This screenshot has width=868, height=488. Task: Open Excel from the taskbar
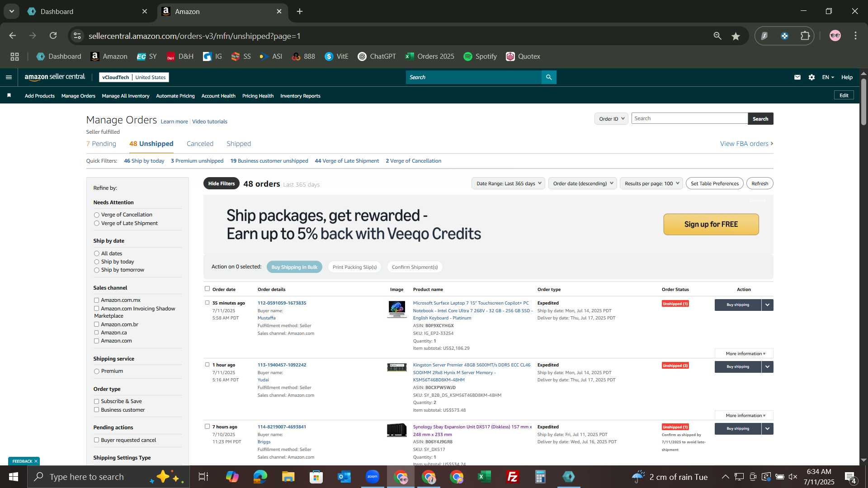pyautogui.click(x=484, y=477)
